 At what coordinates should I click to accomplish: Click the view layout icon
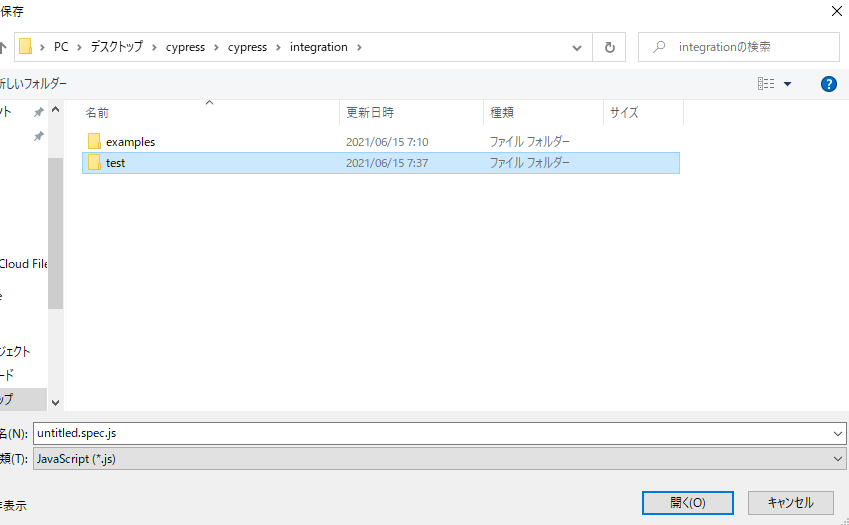pos(766,83)
